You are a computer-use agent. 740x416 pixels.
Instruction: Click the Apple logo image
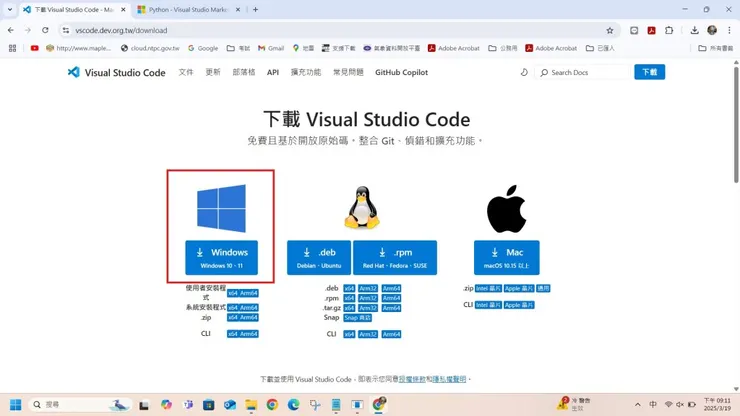point(506,209)
